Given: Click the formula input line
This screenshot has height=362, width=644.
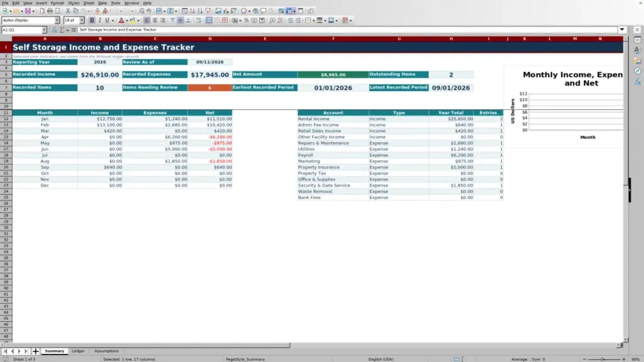Looking at the screenshot, I should (347, 30).
